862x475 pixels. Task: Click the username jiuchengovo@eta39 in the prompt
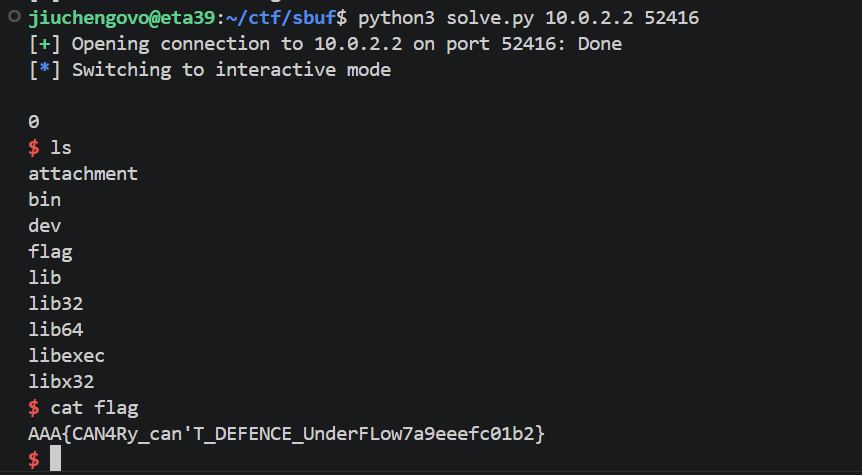121,18
